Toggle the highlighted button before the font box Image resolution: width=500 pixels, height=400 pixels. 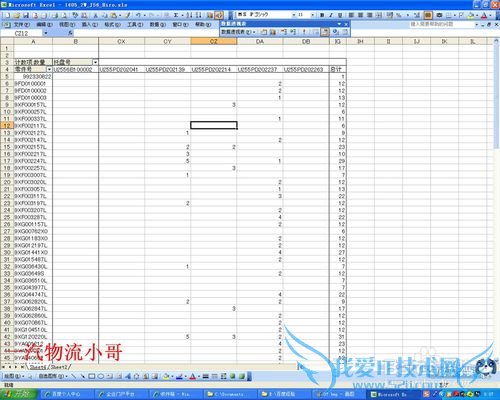[x=219, y=15]
